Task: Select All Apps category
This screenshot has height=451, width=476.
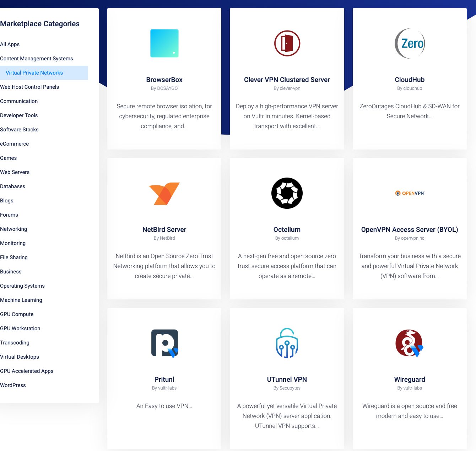Action: [10, 44]
